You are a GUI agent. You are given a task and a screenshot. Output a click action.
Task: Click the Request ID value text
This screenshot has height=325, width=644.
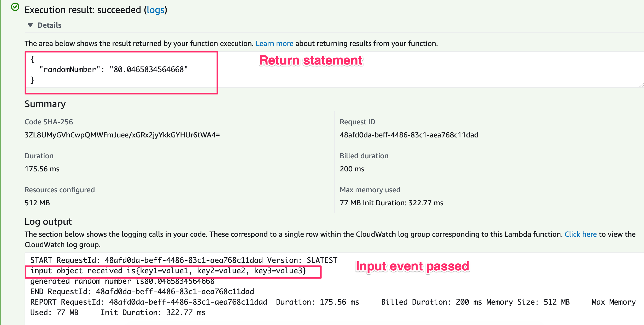click(409, 135)
